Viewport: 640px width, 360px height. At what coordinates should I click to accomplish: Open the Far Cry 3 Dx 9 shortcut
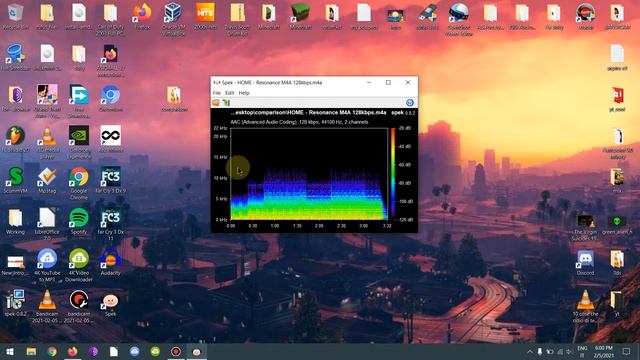pyautogui.click(x=111, y=180)
